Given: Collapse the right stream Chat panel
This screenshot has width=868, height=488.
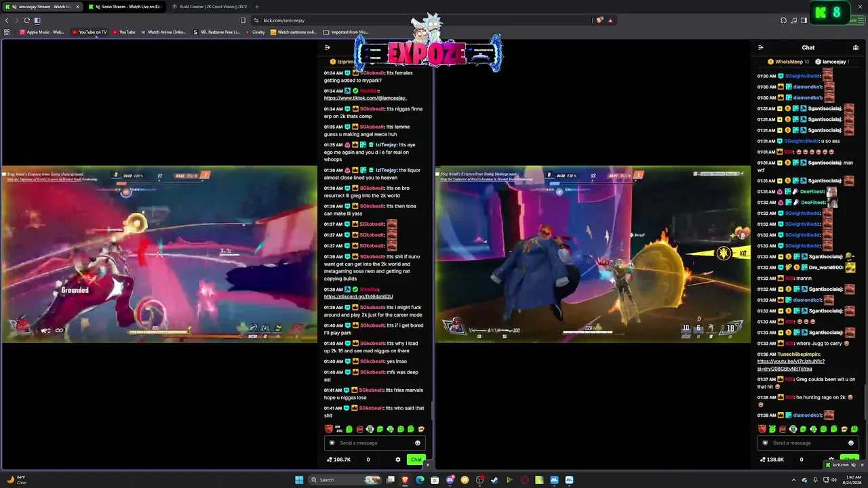Looking at the screenshot, I should tap(760, 47).
